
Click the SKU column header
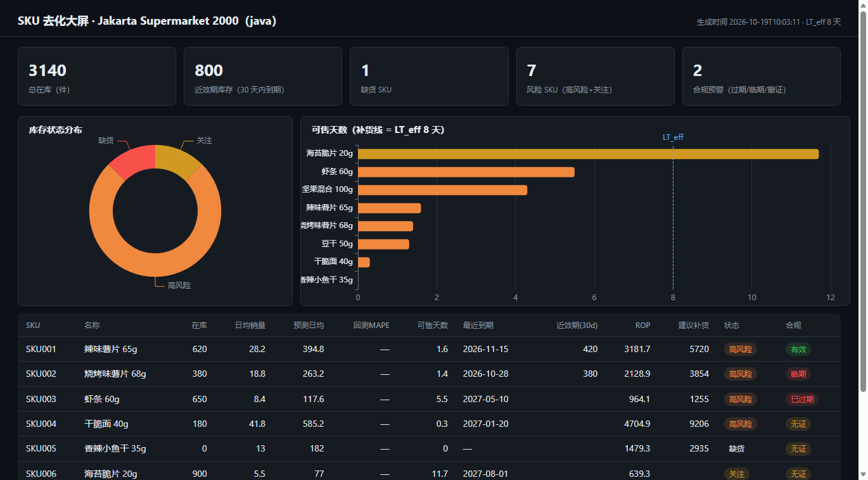[x=33, y=325]
